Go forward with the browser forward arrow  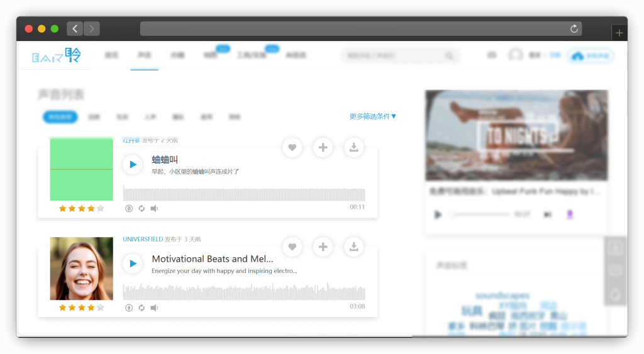pos(92,29)
